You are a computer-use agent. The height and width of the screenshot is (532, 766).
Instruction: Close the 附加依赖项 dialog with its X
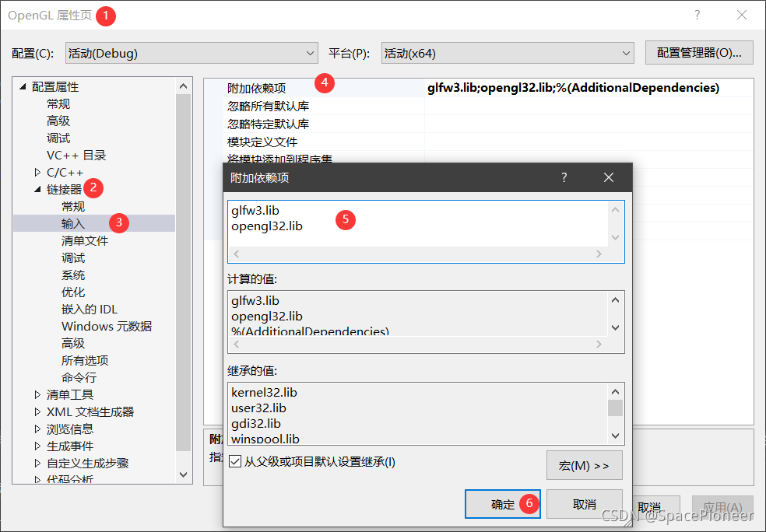pos(608,177)
